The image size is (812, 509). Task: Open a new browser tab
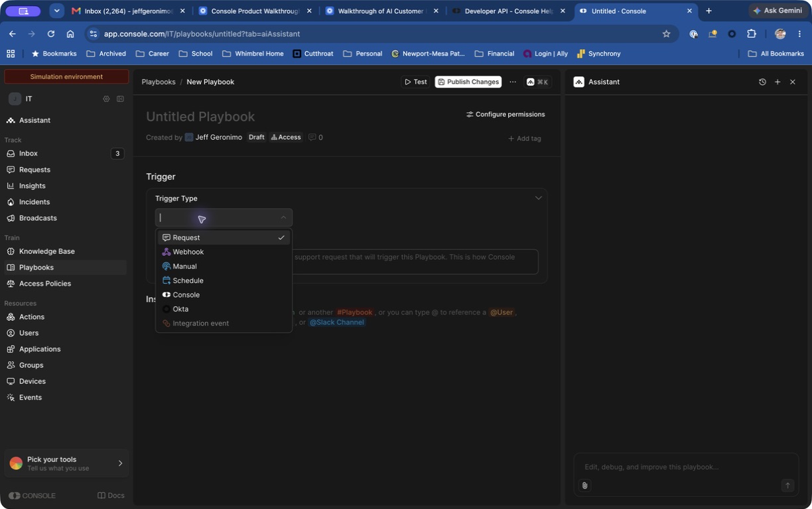tap(709, 11)
